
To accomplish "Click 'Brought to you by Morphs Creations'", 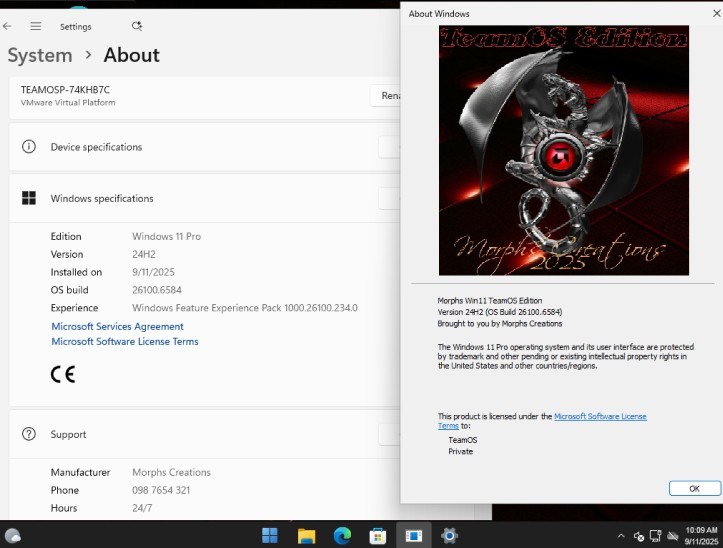I will 500,323.
